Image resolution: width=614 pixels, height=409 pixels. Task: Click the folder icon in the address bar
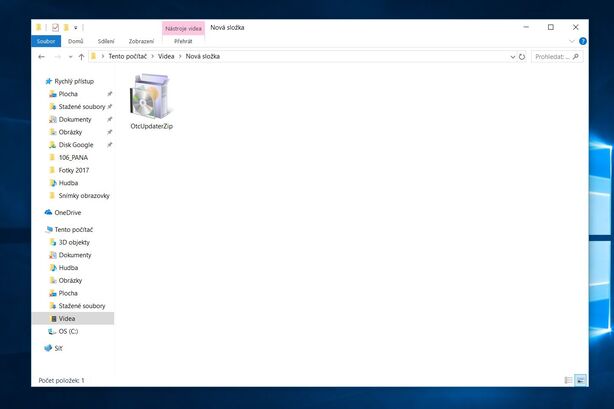[x=94, y=56]
